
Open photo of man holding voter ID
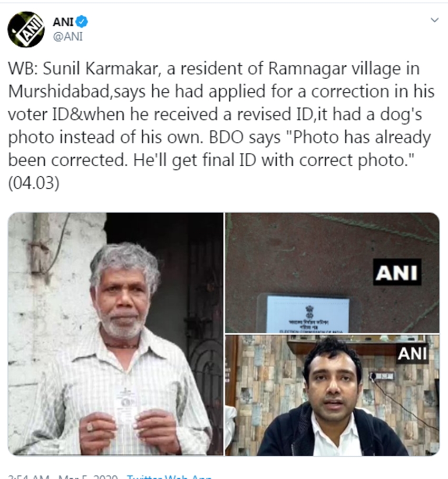[115, 334]
